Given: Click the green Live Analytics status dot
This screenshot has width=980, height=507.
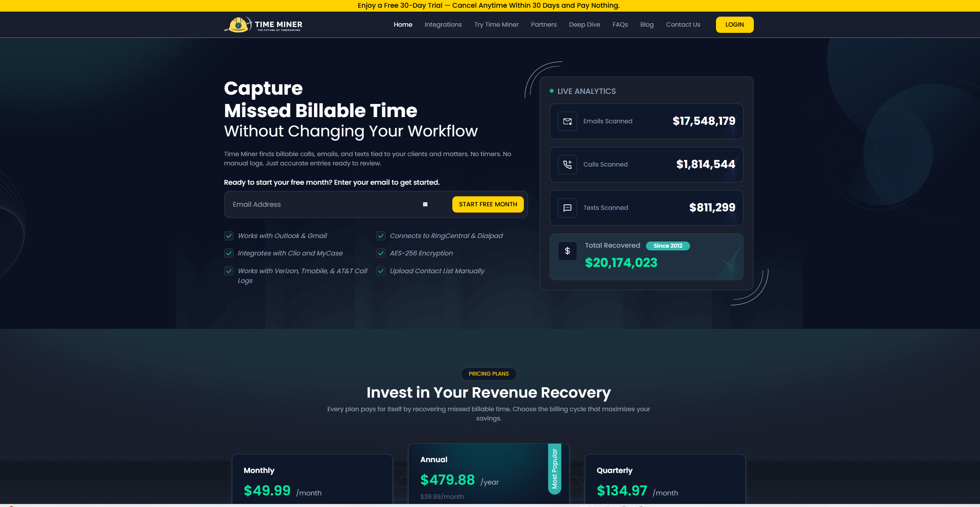Looking at the screenshot, I should coord(551,91).
